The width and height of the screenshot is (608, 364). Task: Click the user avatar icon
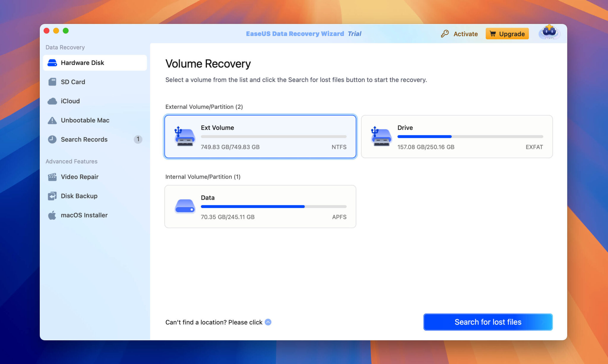pyautogui.click(x=549, y=33)
